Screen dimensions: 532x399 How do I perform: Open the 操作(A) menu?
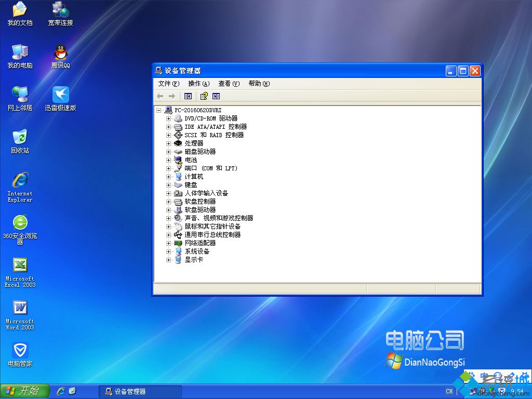(x=199, y=84)
